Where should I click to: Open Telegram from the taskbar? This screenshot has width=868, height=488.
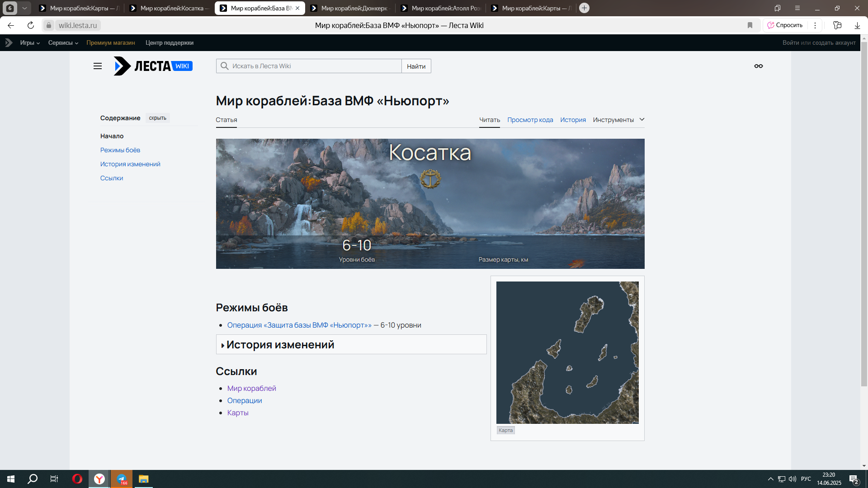coord(122,479)
